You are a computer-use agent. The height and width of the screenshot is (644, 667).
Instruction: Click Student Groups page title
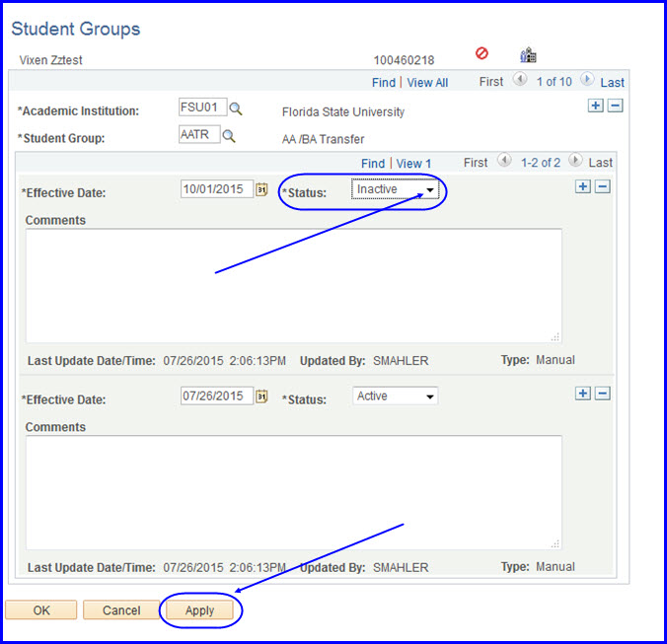75,29
